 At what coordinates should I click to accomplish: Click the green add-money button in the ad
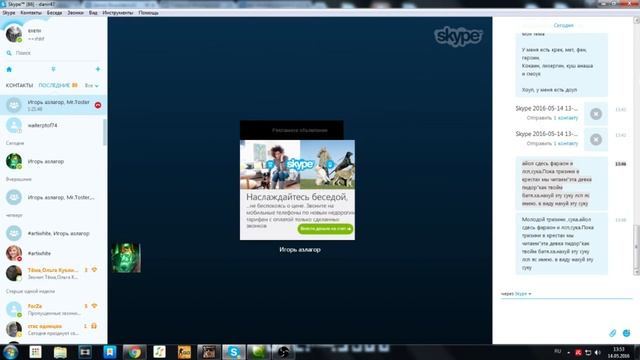pyautogui.click(x=325, y=229)
